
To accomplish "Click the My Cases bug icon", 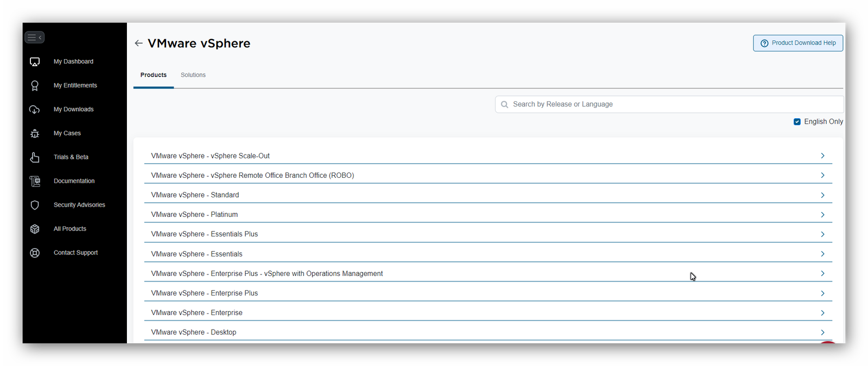I will click(x=35, y=133).
